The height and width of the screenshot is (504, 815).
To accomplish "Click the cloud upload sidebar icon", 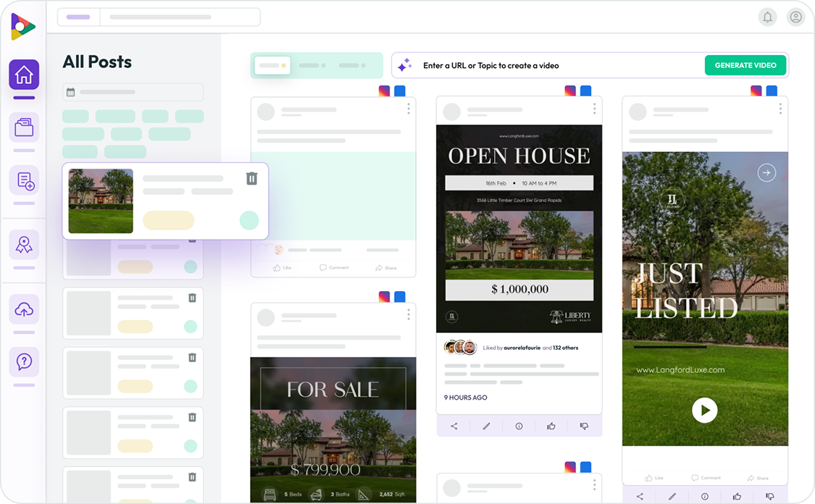I will 24,310.
